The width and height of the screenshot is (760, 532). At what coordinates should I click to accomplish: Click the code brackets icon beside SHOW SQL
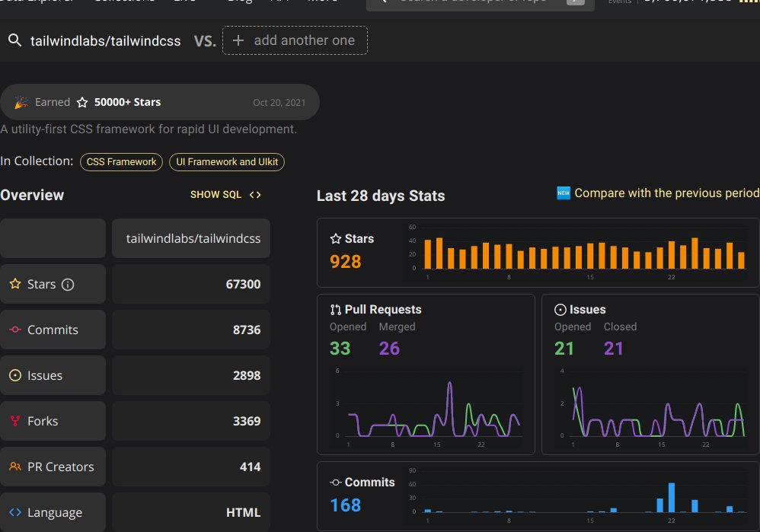tap(255, 195)
